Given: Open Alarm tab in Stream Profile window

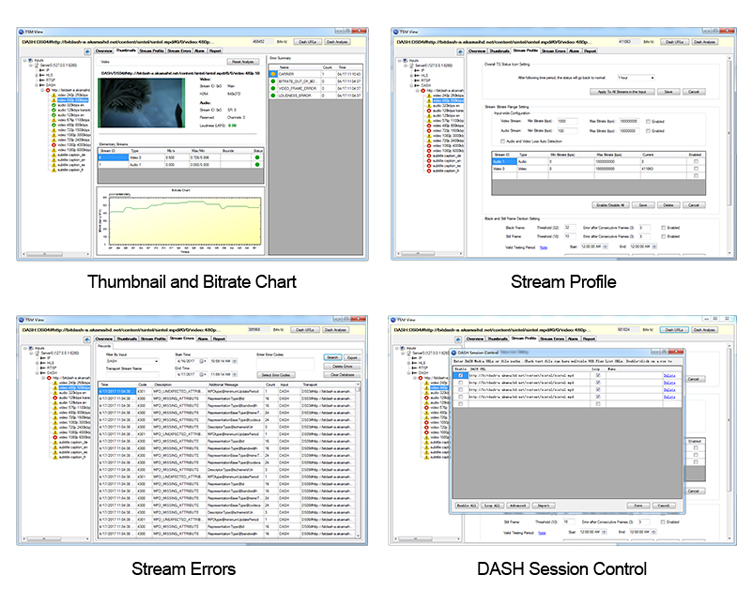Looking at the screenshot, I should point(574,51).
